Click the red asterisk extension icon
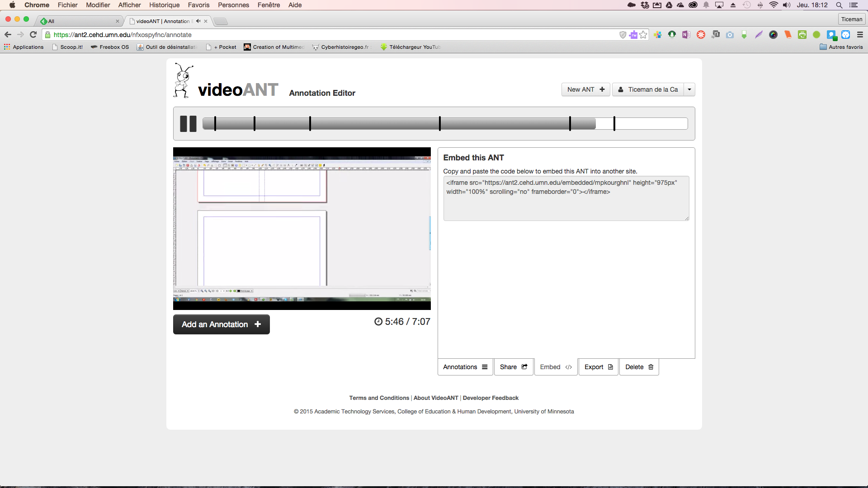 701,35
